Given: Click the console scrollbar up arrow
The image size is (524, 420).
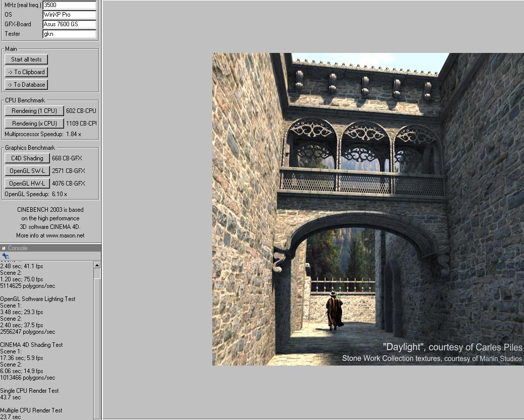Looking at the screenshot, I should pyautogui.click(x=97, y=265).
